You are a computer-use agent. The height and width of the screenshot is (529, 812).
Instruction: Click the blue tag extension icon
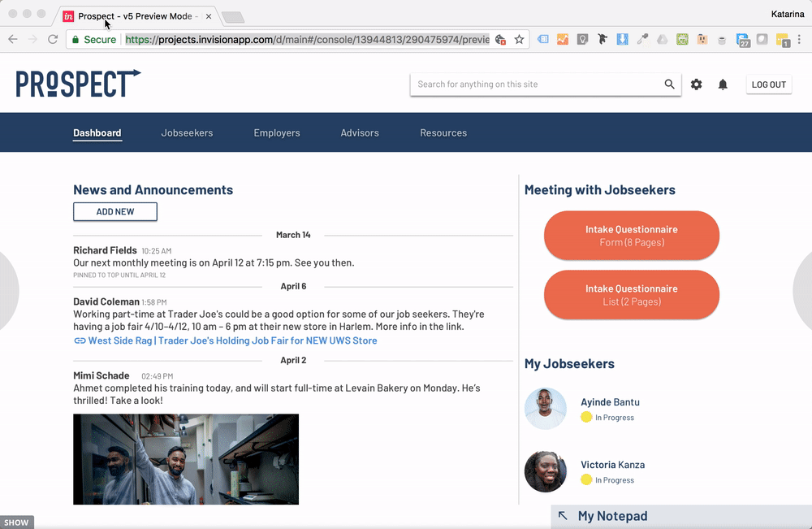tap(542, 39)
